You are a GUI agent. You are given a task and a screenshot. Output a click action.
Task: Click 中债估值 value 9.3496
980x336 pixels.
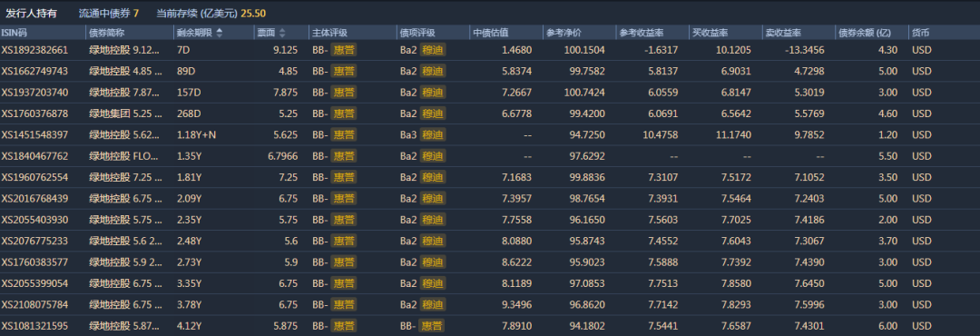coord(517,305)
